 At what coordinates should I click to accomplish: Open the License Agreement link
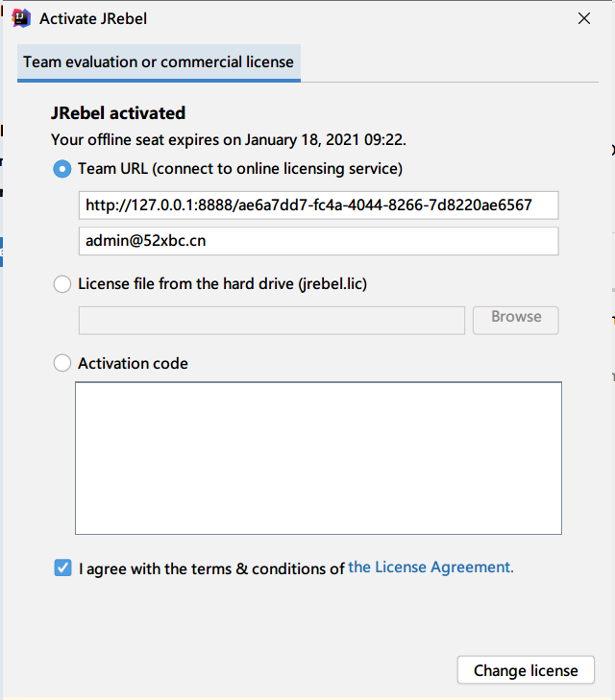tap(430, 567)
